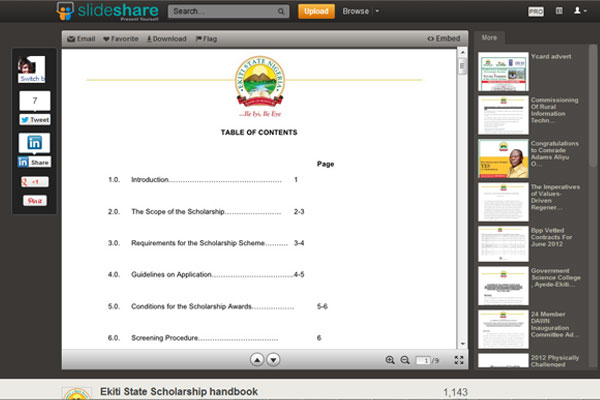Zoom in on the document
600x400 pixels.
(390, 360)
